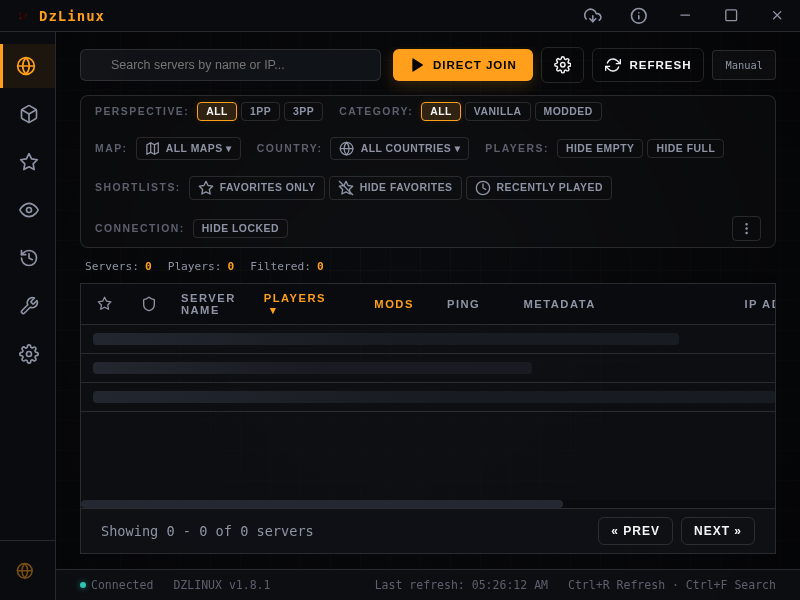The height and width of the screenshot is (600, 800).
Task: Select MODDED category filter
Action: pyautogui.click(x=568, y=111)
